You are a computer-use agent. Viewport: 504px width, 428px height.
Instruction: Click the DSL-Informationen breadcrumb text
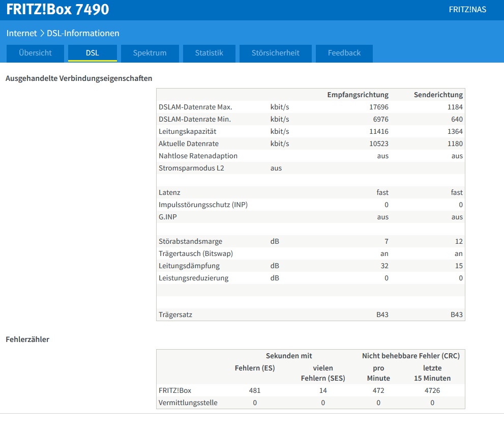[83, 33]
